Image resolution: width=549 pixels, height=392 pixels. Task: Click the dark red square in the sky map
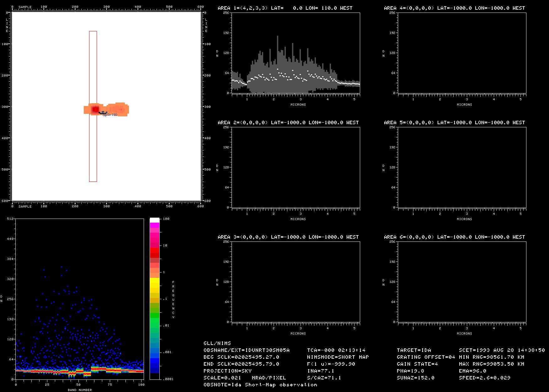pyautogui.click(x=95, y=109)
